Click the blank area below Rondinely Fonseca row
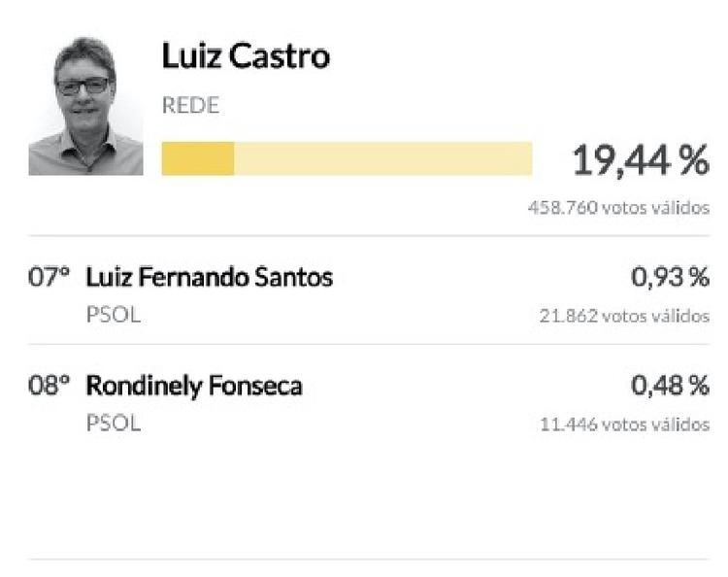 (x=369, y=495)
